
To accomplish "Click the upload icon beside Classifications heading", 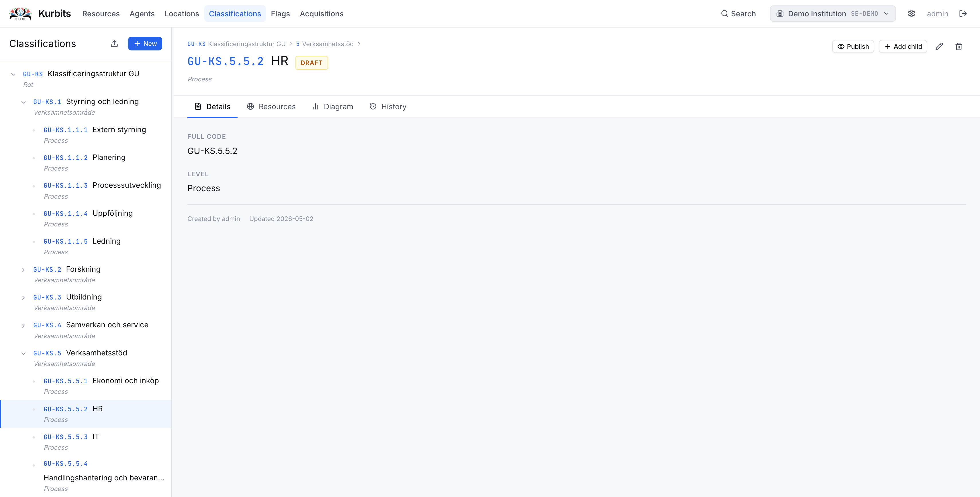I will (x=114, y=43).
